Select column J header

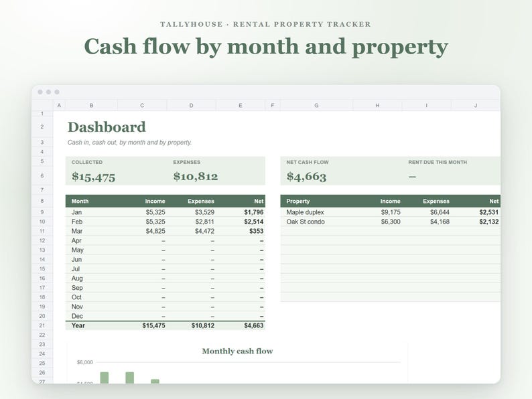[476, 105]
